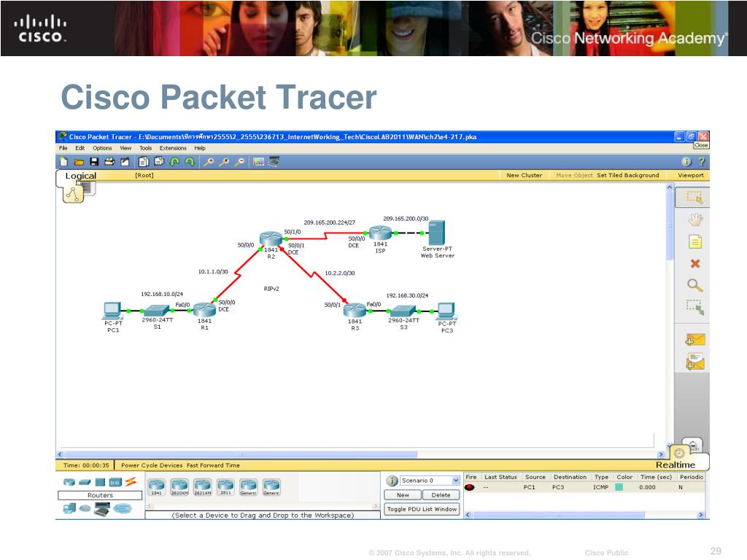Click the teal color swatch in PDU row
This screenshot has height=560, width=747.
[619, 487]
